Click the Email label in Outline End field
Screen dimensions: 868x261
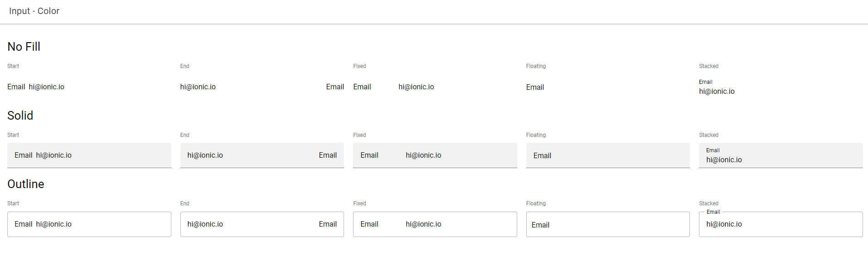point(328,224)
